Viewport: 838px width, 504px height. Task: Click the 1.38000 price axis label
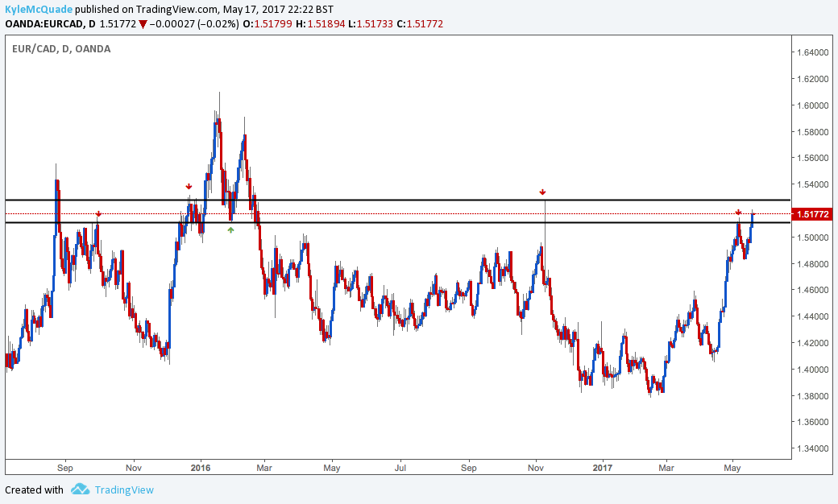812,396
